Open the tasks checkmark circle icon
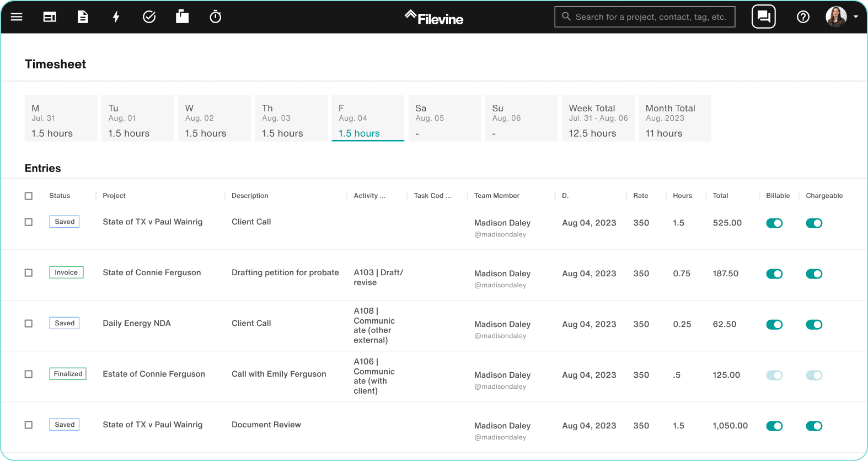 [149, 17]
